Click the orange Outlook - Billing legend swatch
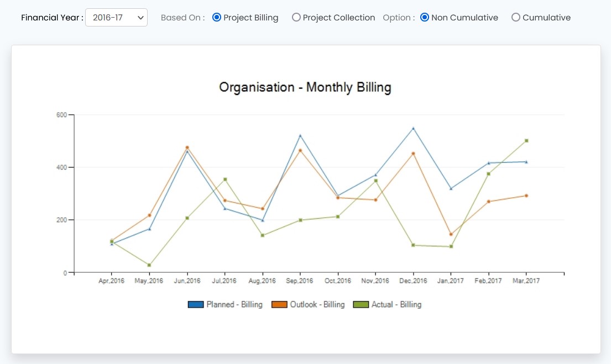 click(x=279, y=304)
